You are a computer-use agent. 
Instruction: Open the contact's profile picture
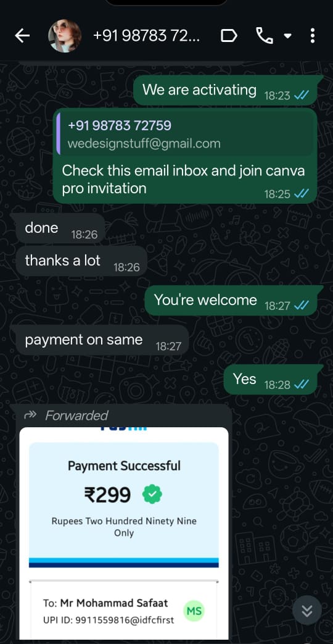65,36
